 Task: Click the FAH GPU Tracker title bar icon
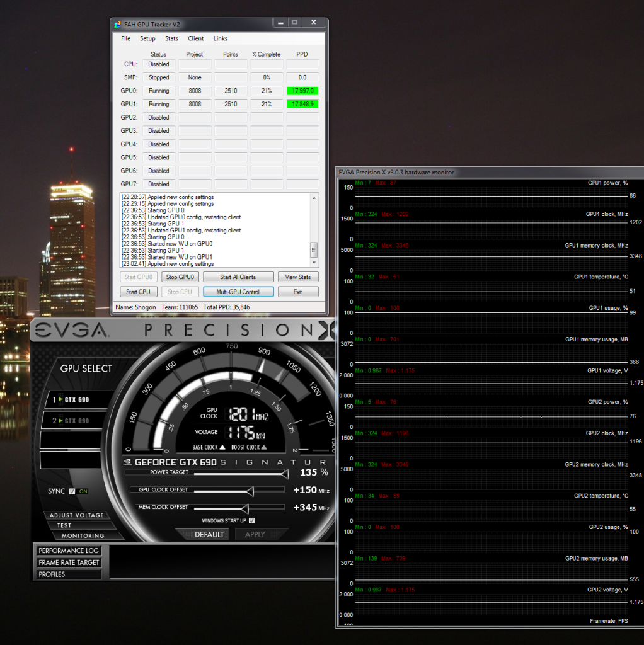(x=117, y=25)
